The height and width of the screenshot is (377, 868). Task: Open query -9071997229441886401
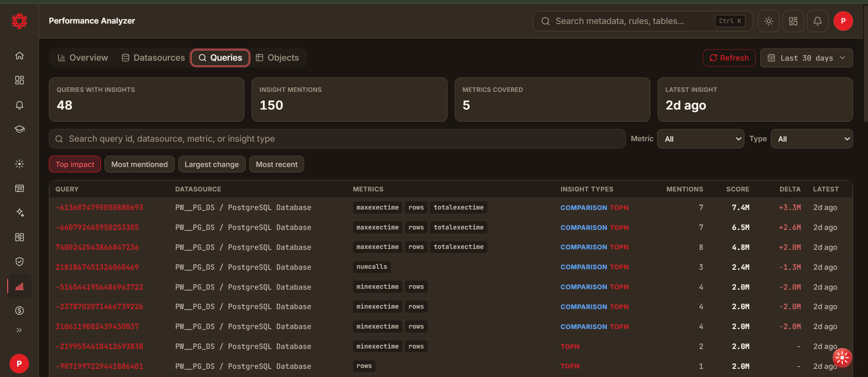pyautogui.click(x=99, y=366)
